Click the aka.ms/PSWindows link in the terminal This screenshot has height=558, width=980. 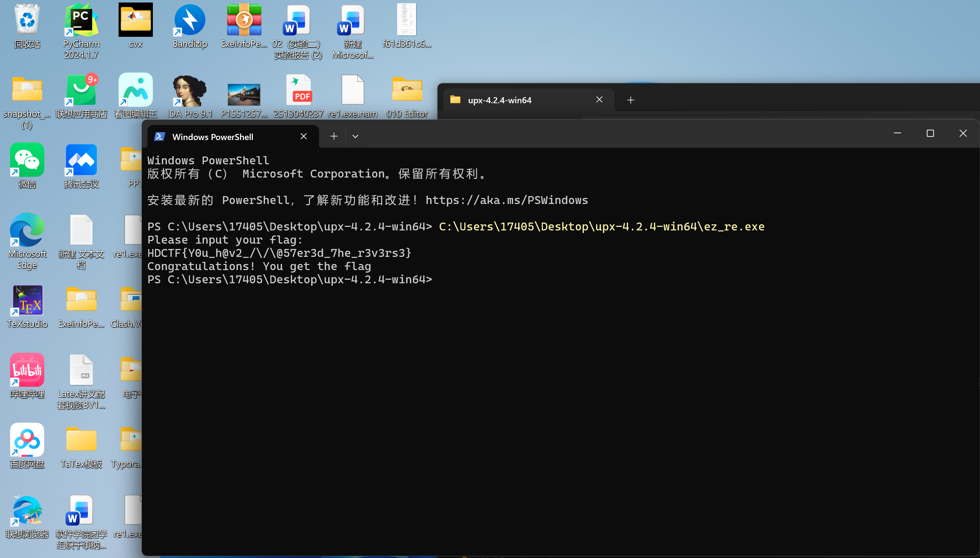pyautogui.click(x=506, y=200)
